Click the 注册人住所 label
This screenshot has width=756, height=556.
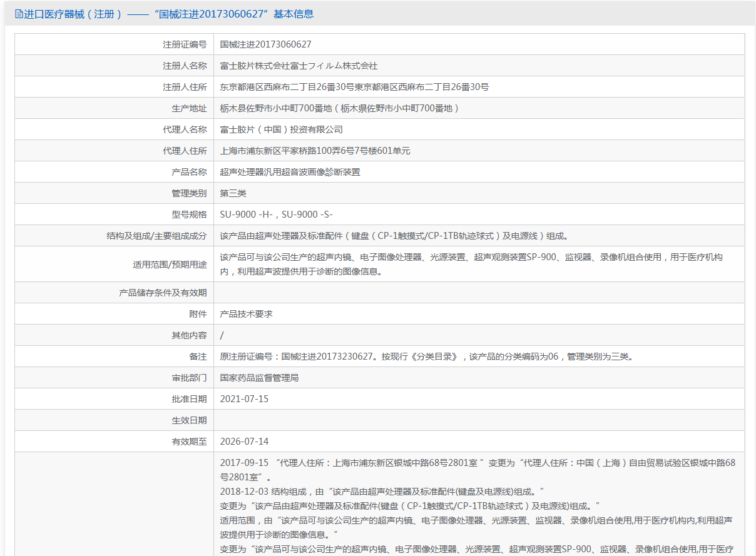pyautogui.click(x=185, y=87)
